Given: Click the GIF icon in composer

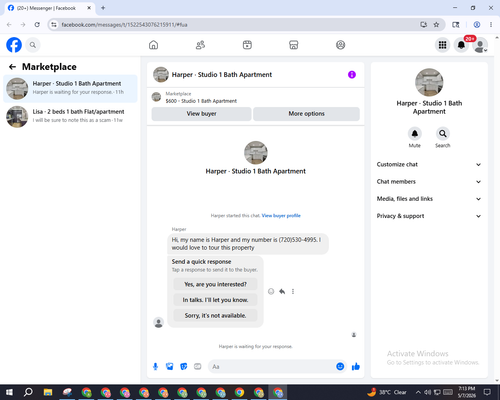Looking at the screenshot, I should [x=198, y=367].
